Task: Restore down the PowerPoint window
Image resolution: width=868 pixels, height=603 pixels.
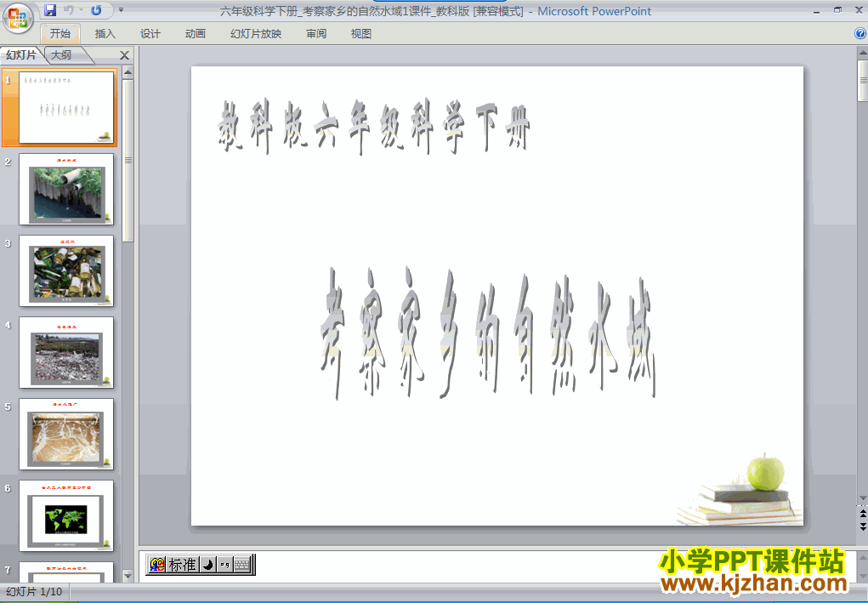Action: [x=837, y=10]
